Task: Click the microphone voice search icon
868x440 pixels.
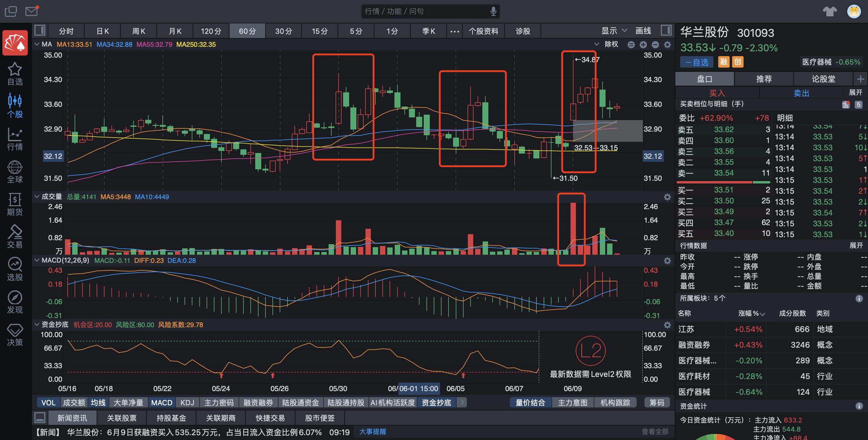Action: (493, 11)
